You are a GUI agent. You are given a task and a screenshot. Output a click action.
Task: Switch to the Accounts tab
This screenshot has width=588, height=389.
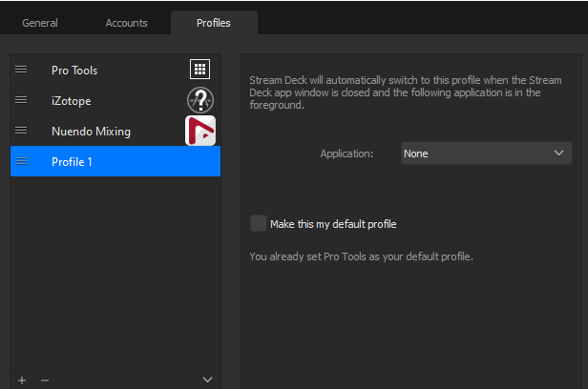pos(126,23)
